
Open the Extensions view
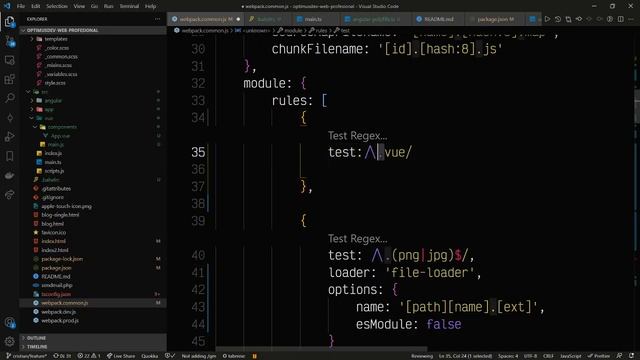[9, 79]
